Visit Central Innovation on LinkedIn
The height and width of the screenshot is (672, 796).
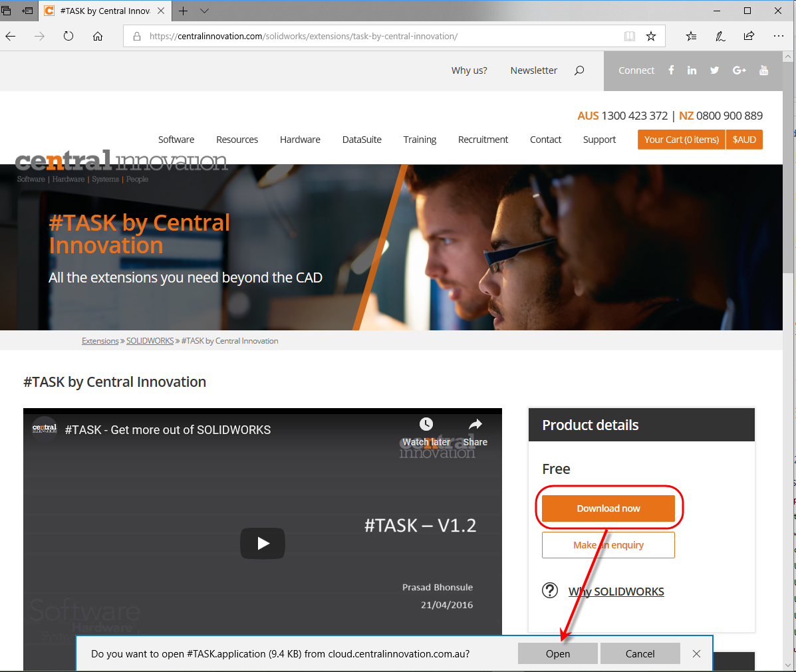click(692, 70)
